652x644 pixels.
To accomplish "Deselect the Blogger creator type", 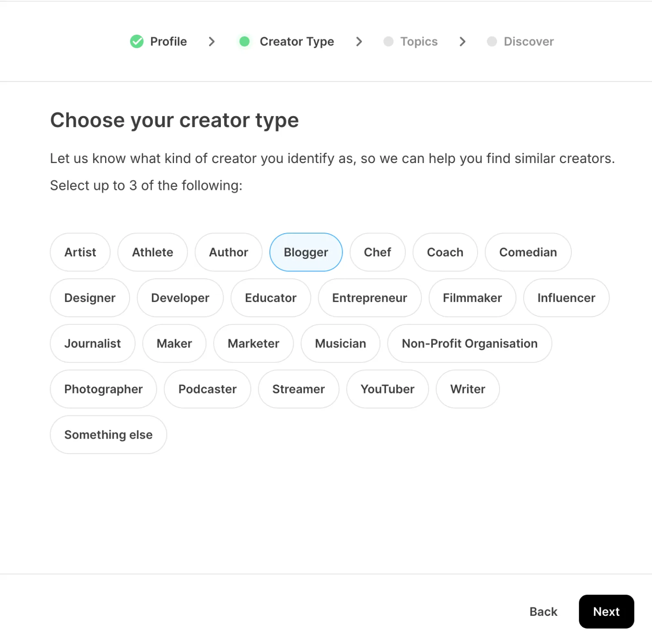I will [x=306, y=252].
